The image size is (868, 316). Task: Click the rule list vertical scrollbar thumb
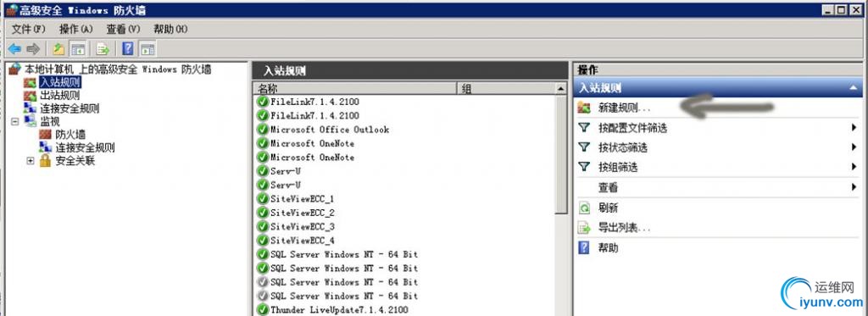pos(561,154)
